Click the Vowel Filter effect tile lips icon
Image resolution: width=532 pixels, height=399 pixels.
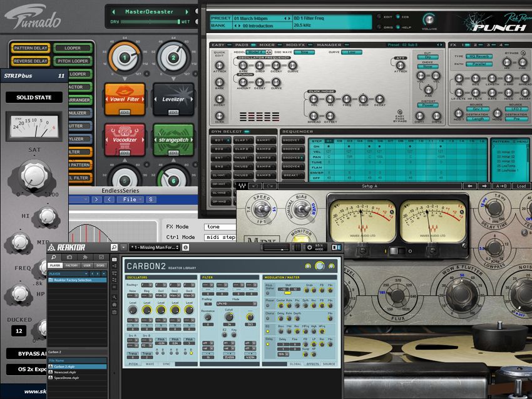click(125, 91)
